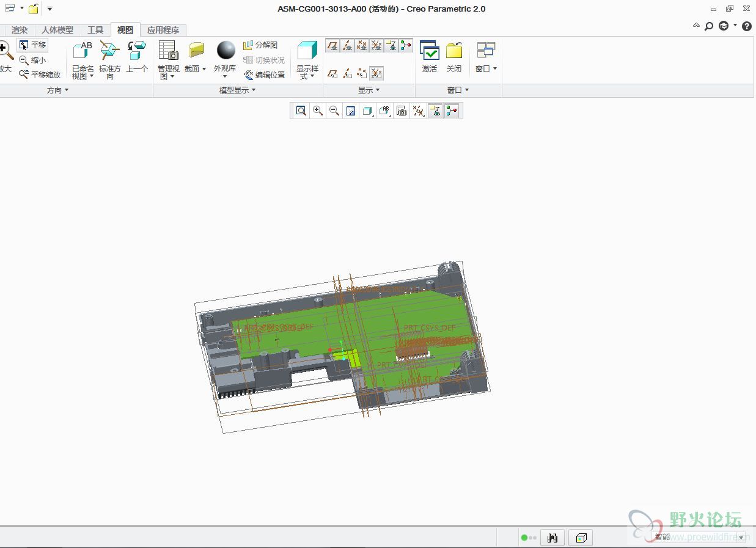Switch to the 应用程序 tab
756x548 pixels.
coord(163,30)
